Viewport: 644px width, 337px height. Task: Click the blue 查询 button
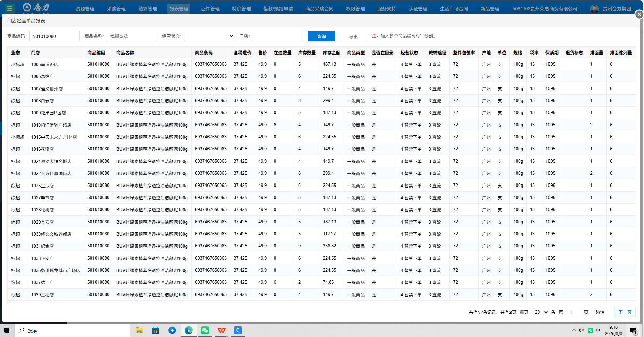(321, 36)
